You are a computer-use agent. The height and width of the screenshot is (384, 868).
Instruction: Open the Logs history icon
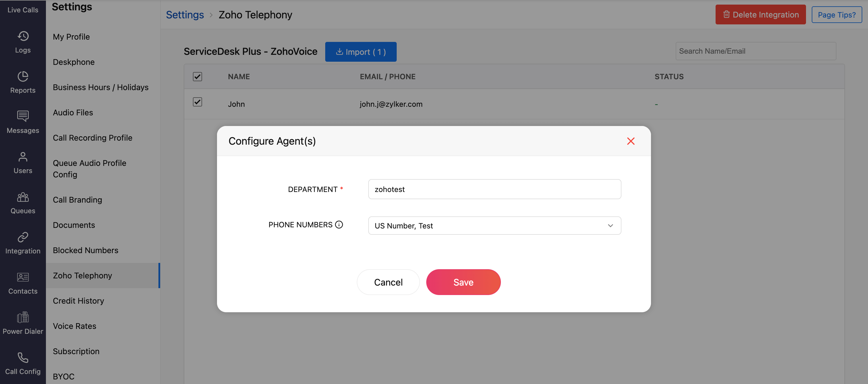coord(23,36)
